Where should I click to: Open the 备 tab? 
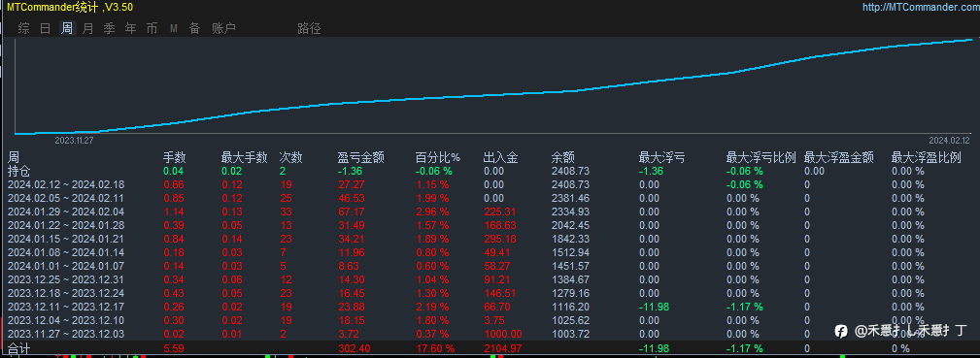pos(195,29)
